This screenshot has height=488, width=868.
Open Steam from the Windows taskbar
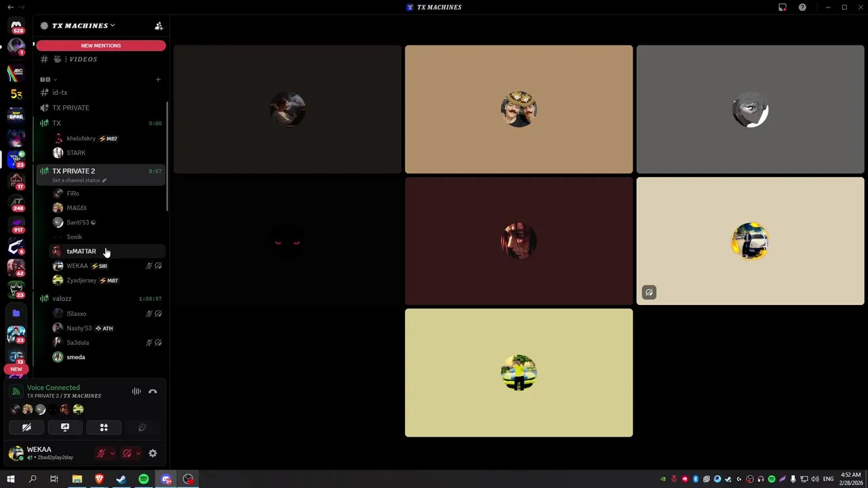coord(121,479)
